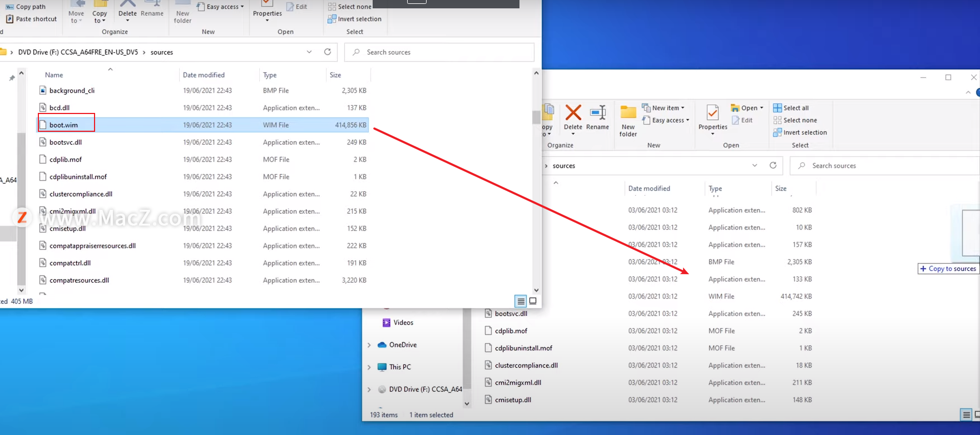Click Invert selection in front window
980x435 pixels.
pos(354,19)
